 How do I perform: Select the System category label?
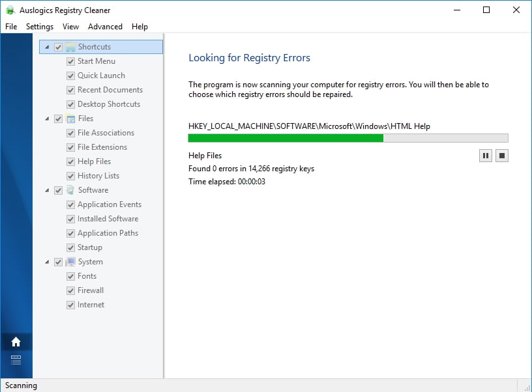click(90, 262)
